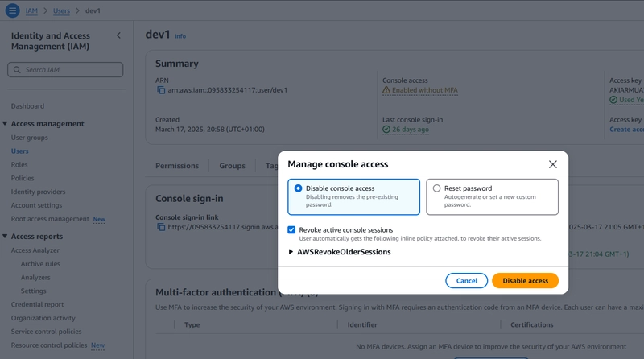The height and width of the screenshot is (359, 644).
Task: Uncheck Revoke active console sessions checkbox
Action: 291,230
